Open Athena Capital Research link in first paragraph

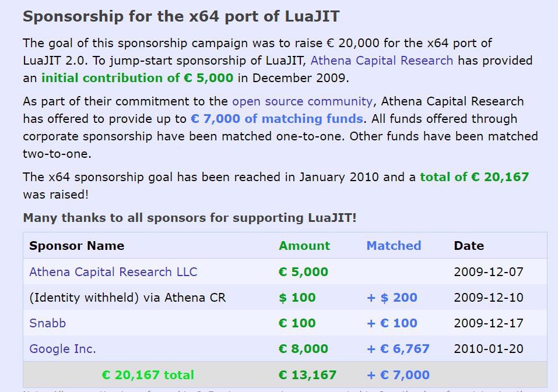381,61
